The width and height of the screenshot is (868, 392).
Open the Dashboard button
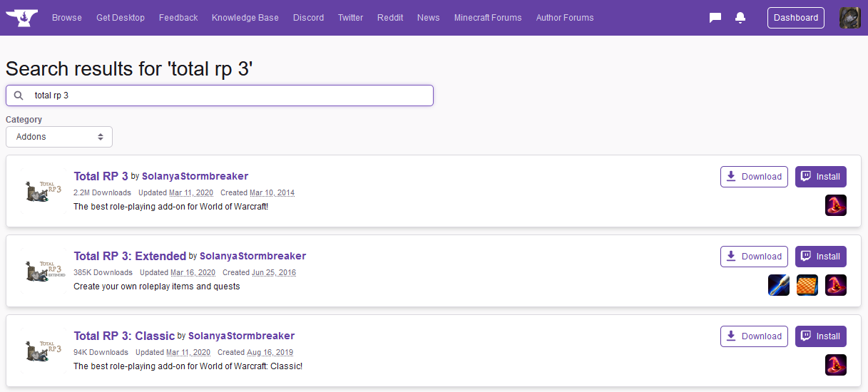[x=796, y=18]
